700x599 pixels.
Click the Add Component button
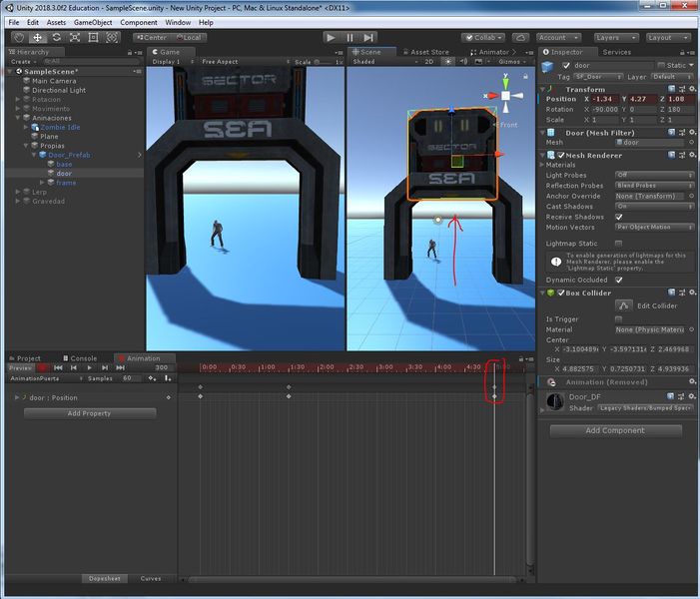point(615,430)
